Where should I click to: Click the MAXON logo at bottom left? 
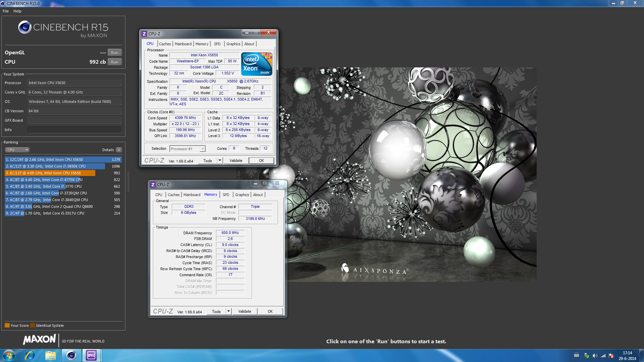point(40,340)
